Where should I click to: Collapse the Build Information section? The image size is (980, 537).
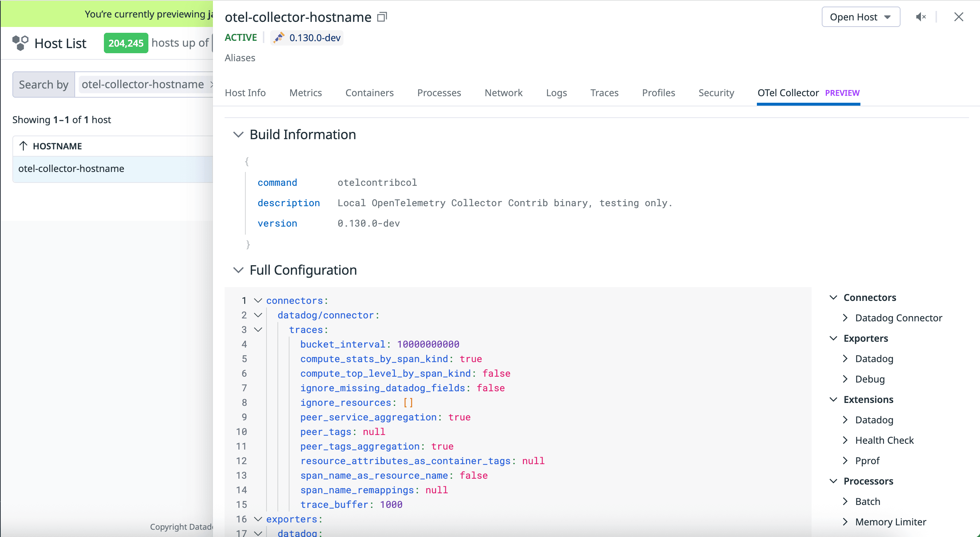tap(238, 134)
